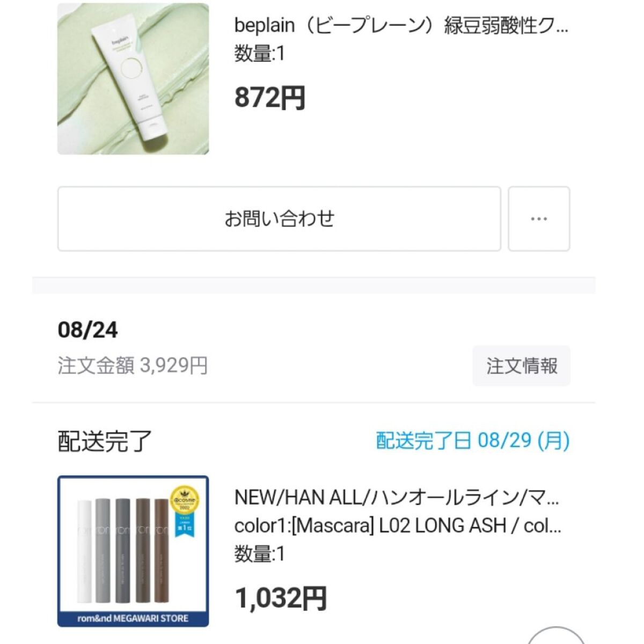Click the color1 L02 LONG ASH option text
The image size is (644, 644).
coord(397,526)
